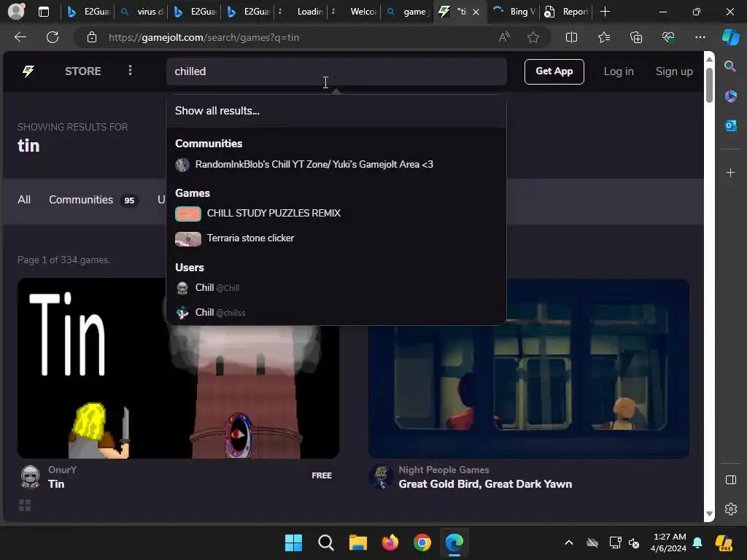Image resolution: width=747 pixels, height=560 pixels.
Task: Open Browser essentials heart icon
Action: (x=668, y=37)
